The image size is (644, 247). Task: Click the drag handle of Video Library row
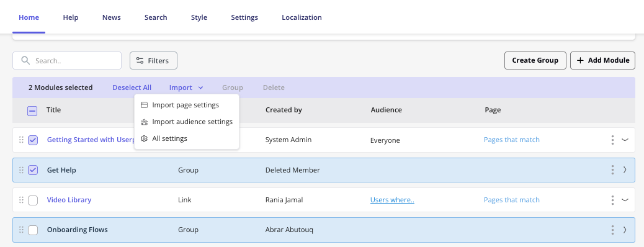(x=21, y=200)
